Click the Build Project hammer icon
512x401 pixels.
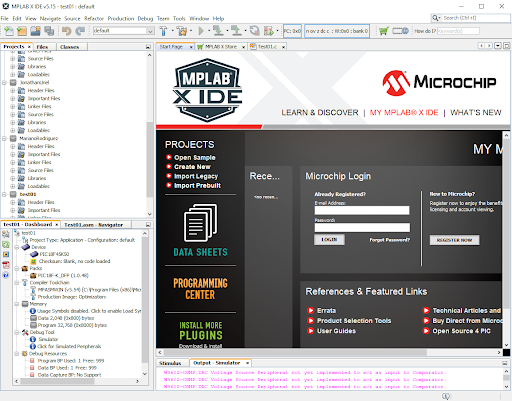tap(163, 31)
